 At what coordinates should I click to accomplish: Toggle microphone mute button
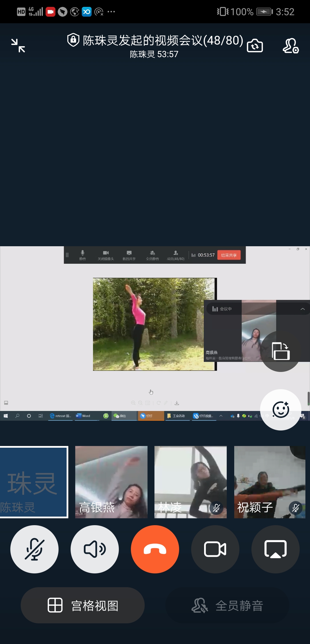[34, 549]
